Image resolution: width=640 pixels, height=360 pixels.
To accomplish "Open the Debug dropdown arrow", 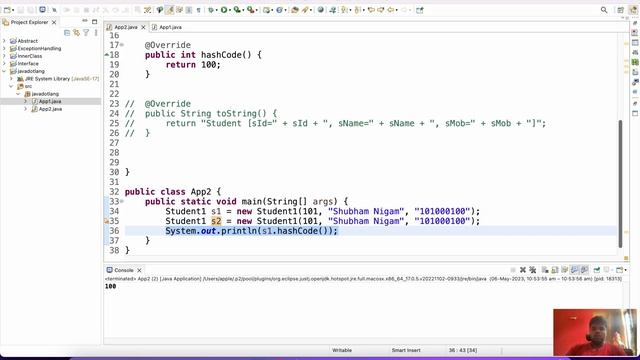I will tap(217, 10).
